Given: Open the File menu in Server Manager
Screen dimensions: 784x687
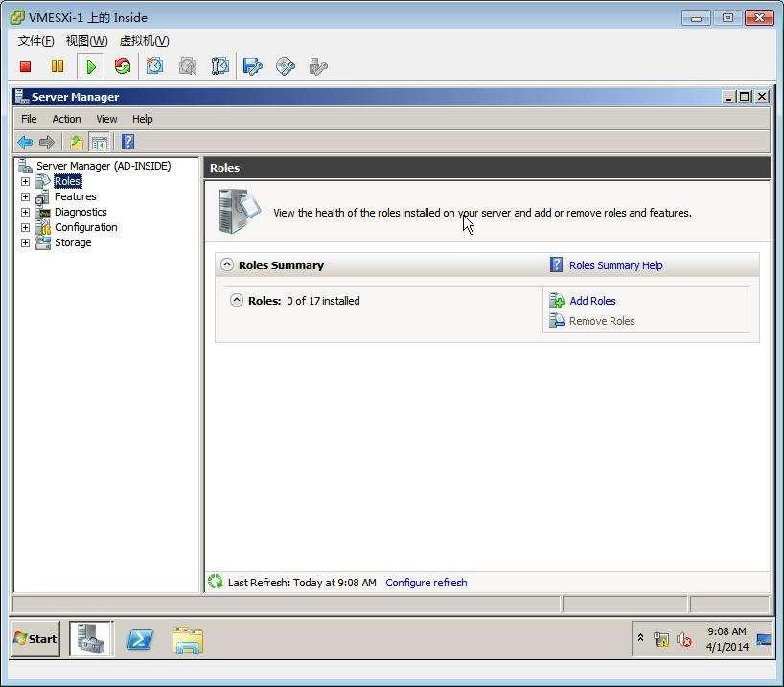Looking at the screenshot, I should tap(29, 119).
